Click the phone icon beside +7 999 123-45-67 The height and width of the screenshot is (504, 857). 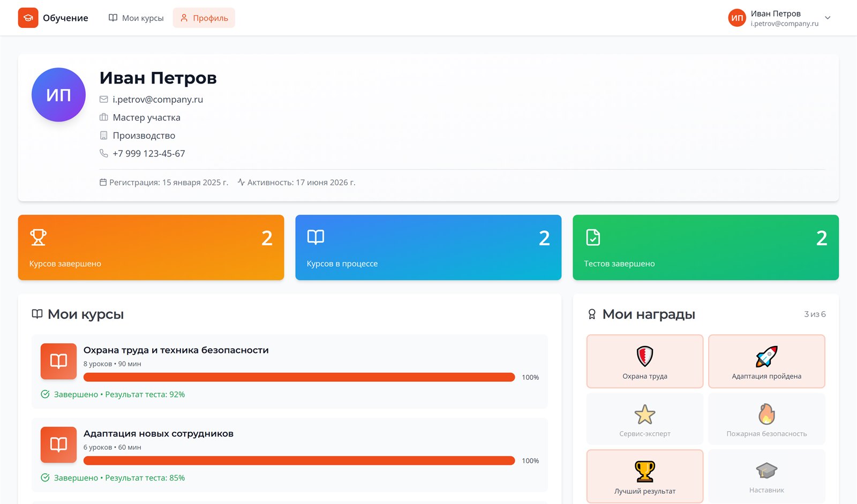point(104,153)
